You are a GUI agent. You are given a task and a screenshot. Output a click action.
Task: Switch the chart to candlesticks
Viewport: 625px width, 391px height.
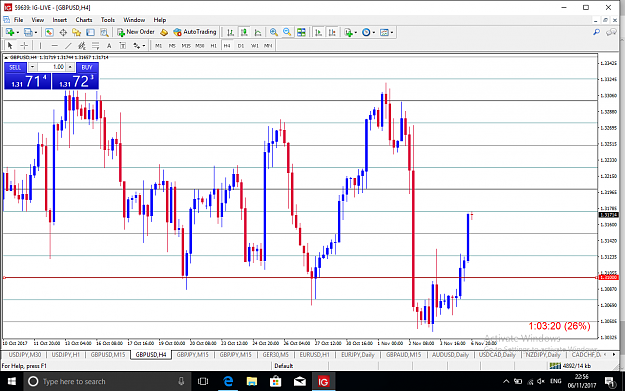point(244,32)
